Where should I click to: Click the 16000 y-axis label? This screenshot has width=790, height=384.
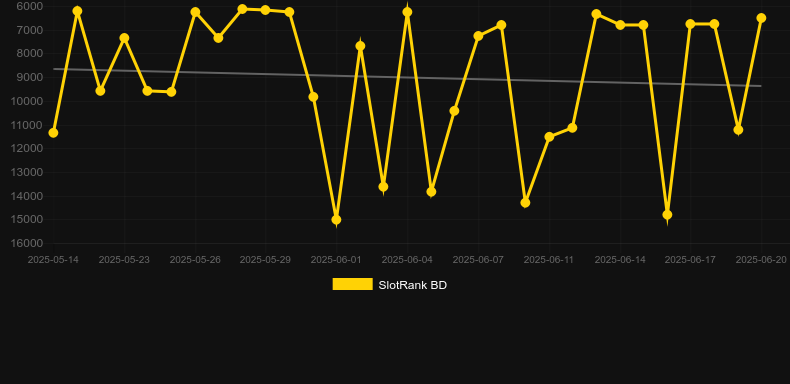(x=27, y=243)
